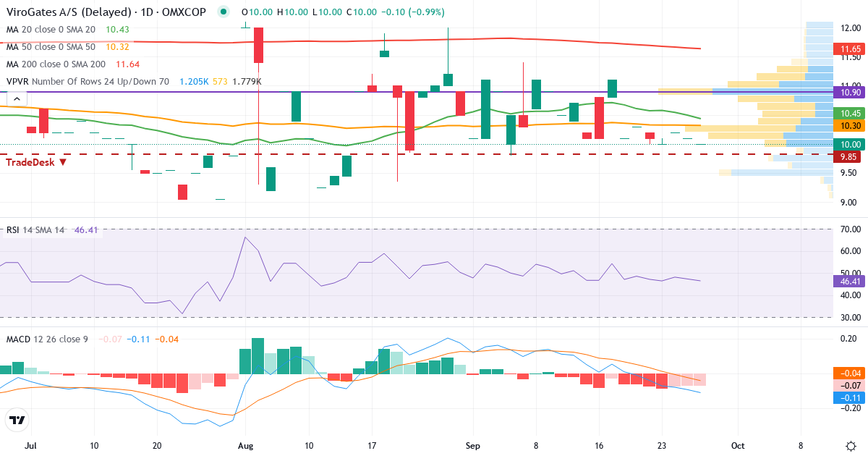The width and height of the screenshot is (868, 456).
Task: Click the 1.779K VPVR total value
Action: click(247, 82)
